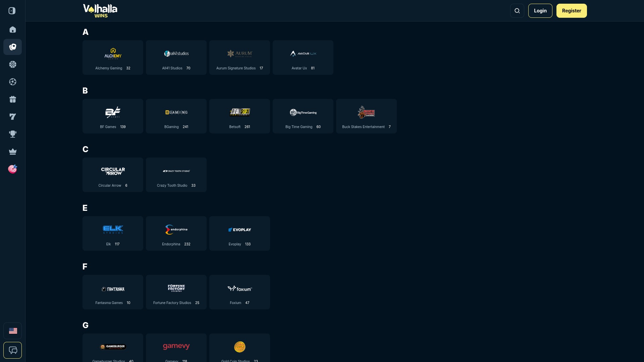Screen dimensions: 644x362
Task: Open Evoplay provider card
Action: click(x=239, y=233)
